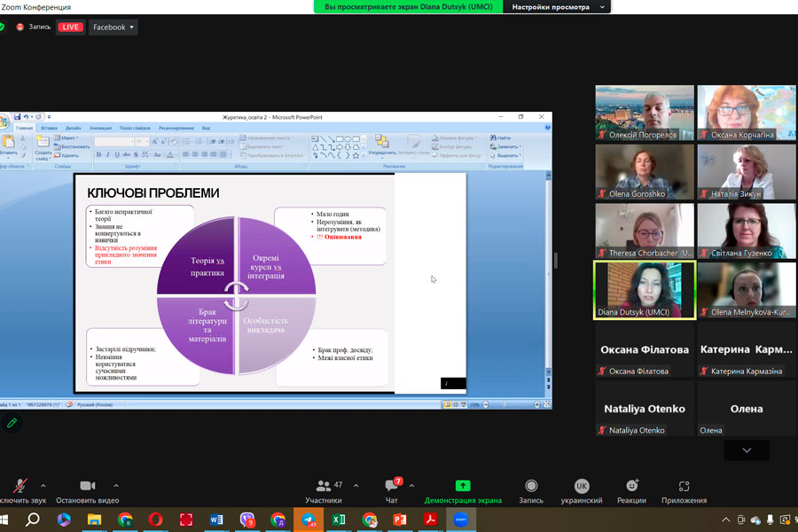Image resolution: width=798 pixels, height=532 pixels.
Task: Click the green Демонстрация экрана share button
Action: tap(462, 486)
